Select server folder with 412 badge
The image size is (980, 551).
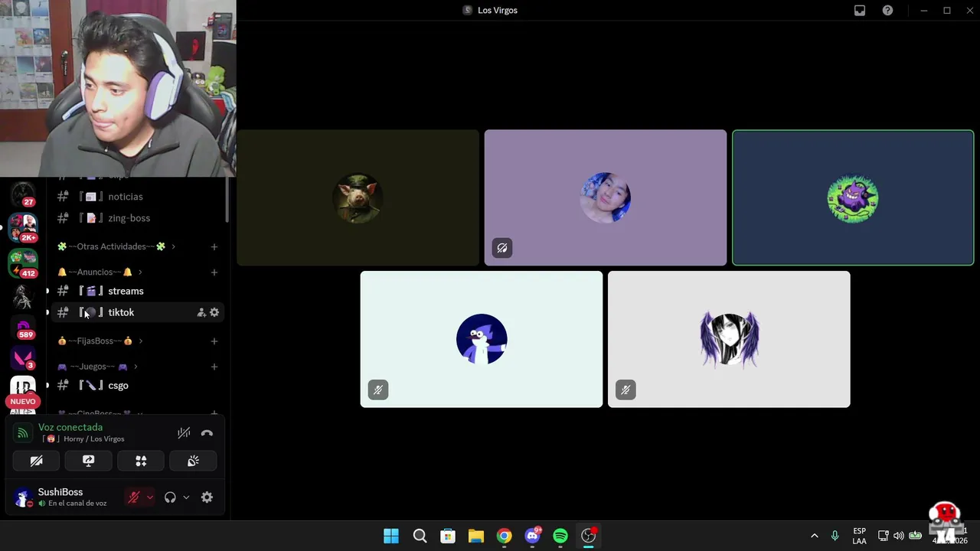(23, 262)
